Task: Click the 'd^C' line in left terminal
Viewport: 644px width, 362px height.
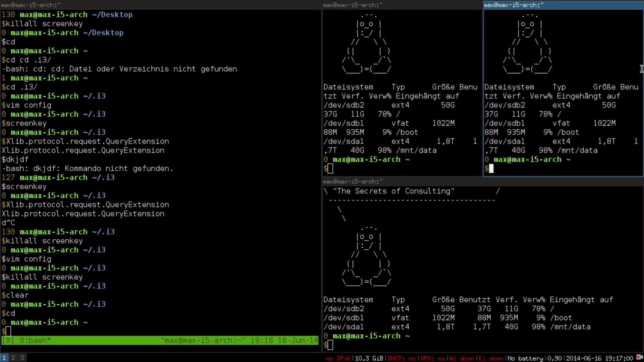Action: pyautogui.click(x=8, y=223)
